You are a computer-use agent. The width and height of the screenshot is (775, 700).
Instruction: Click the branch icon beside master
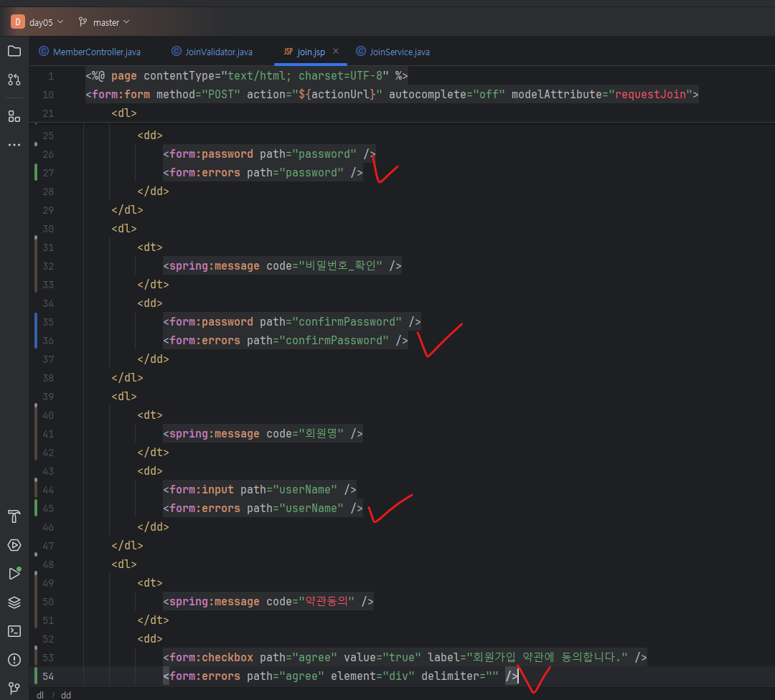(x=83, y=22)
